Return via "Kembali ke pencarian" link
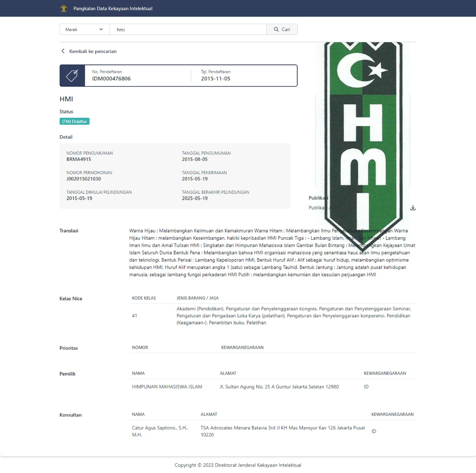This screenshot has width=476, height=473. pos(93,51)
